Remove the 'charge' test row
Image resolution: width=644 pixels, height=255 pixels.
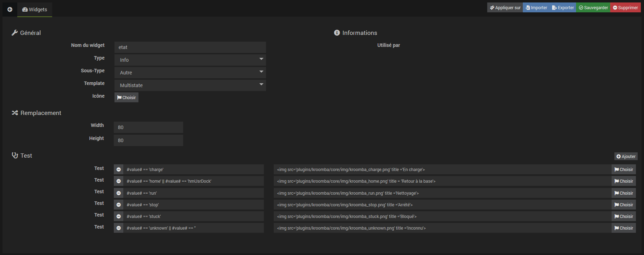tap(119, 170)
